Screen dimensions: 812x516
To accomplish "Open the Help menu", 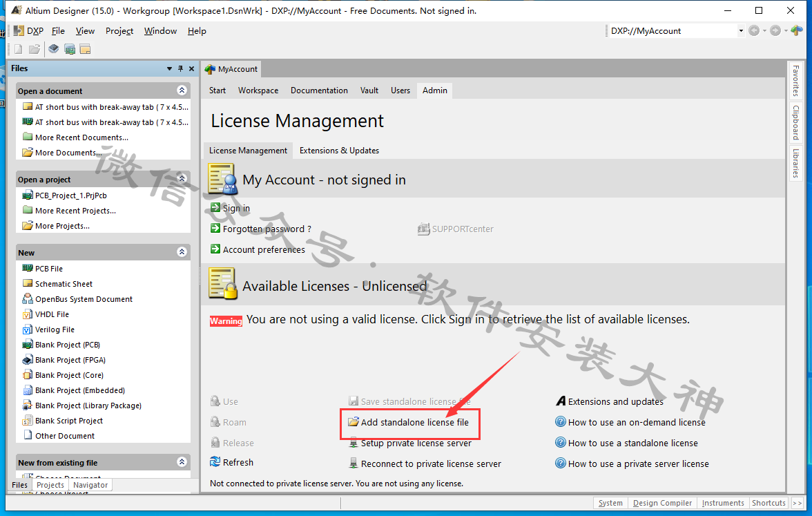I will [x=197, y=31].
